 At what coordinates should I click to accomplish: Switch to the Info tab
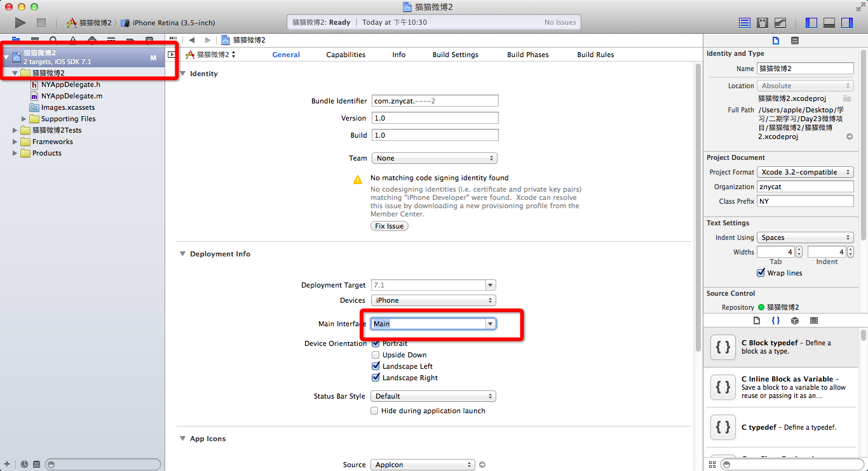399,55
